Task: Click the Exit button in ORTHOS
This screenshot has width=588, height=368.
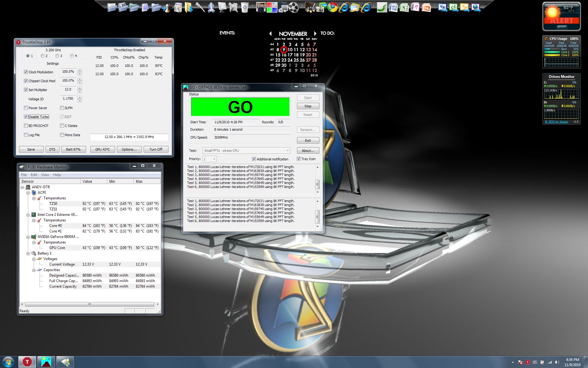Action: [308, 140]
